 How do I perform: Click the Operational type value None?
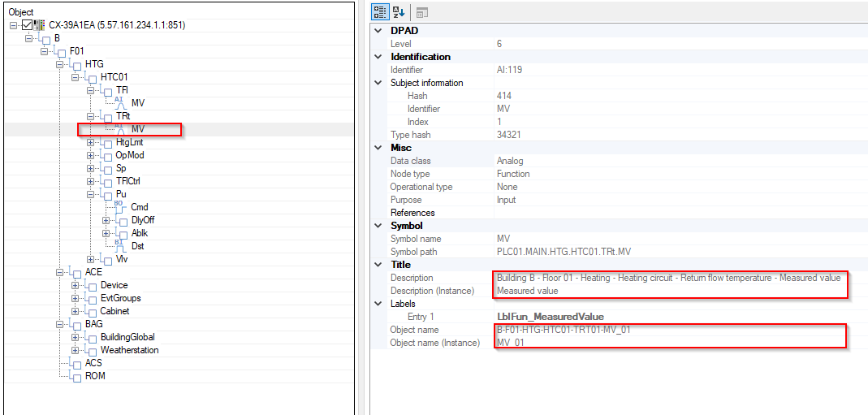pos(507,187)
